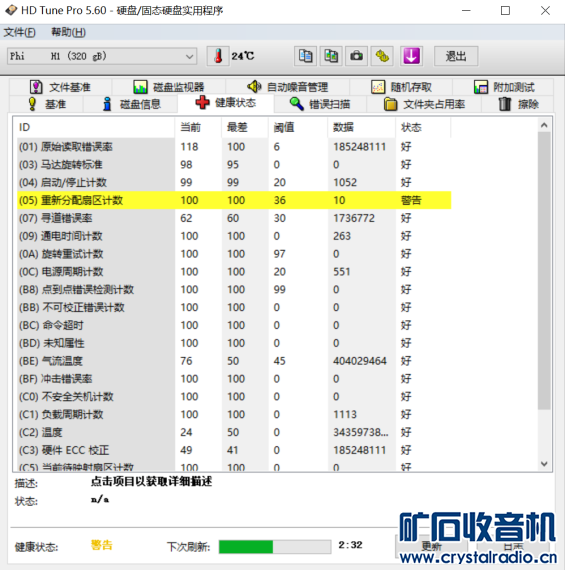The height and width of the screenshot is (570, 565).
Task: Open the 擦除 erase tab
Action: coord(518,104)
